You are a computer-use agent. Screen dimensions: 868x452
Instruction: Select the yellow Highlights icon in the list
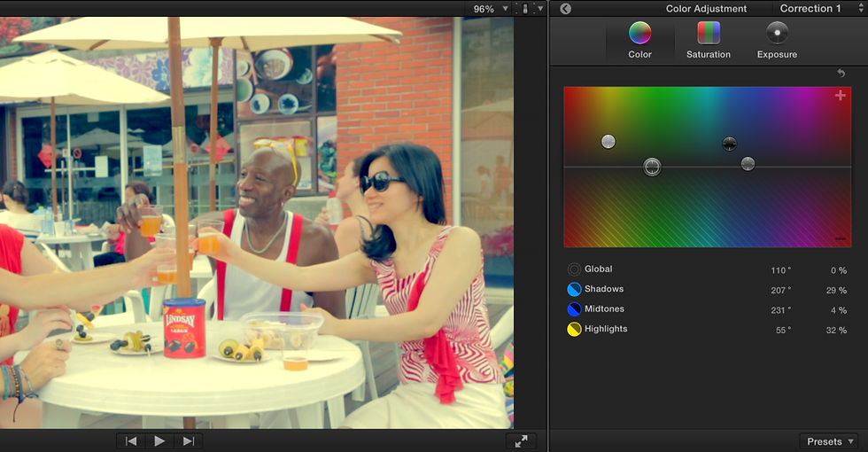pyautogui.click(x=574, y=330)
